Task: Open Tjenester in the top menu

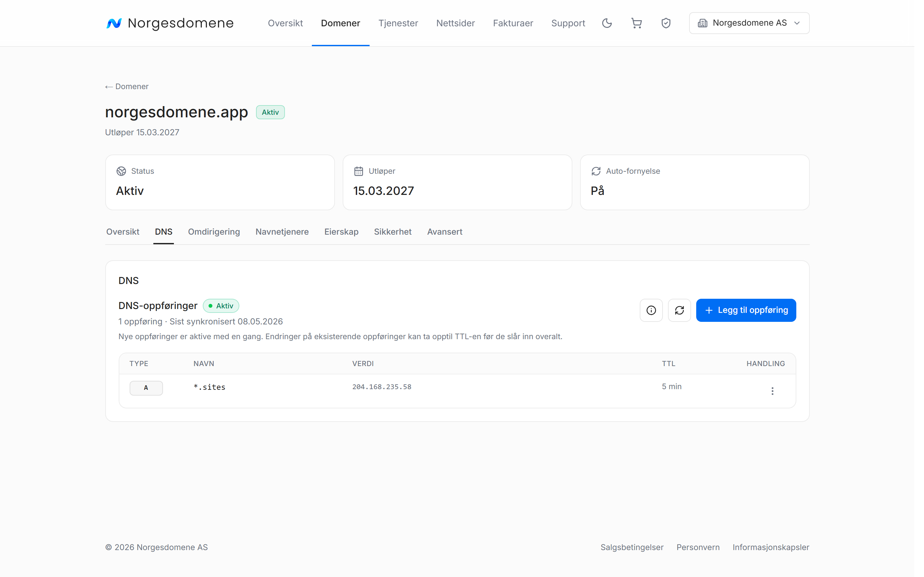Action: [x=398, y=23]
